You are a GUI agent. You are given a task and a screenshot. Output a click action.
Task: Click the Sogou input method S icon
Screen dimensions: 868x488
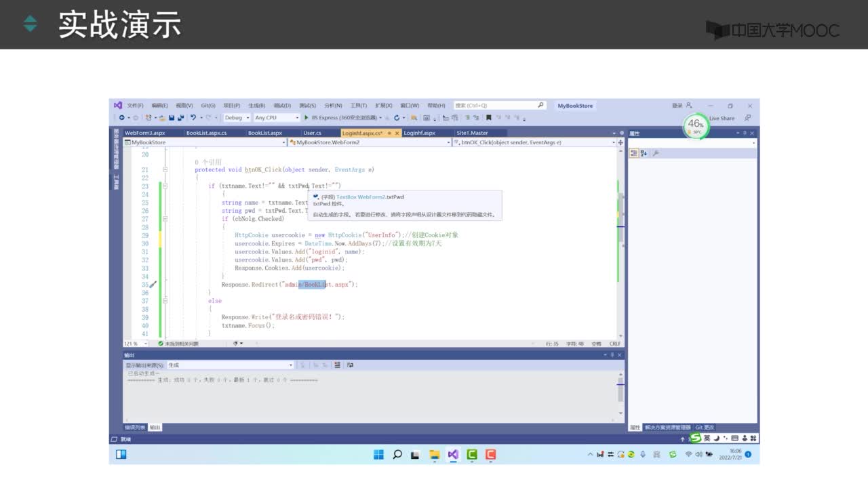pyautogui.click(x=695, y=439)
